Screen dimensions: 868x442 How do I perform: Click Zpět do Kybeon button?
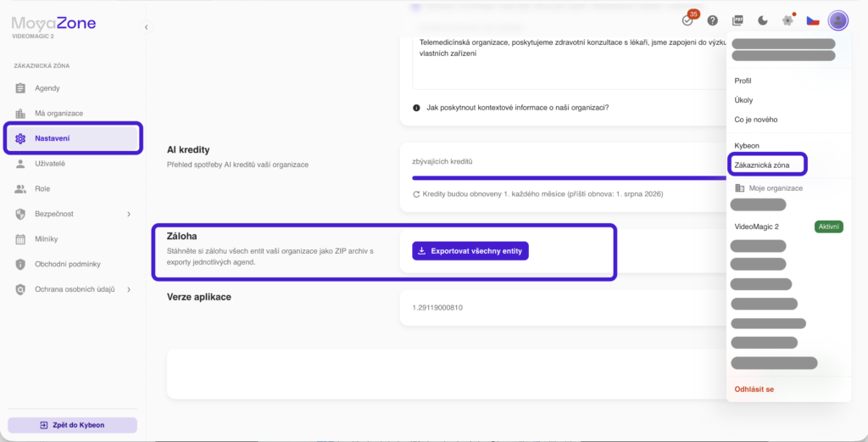coord(73,425)
